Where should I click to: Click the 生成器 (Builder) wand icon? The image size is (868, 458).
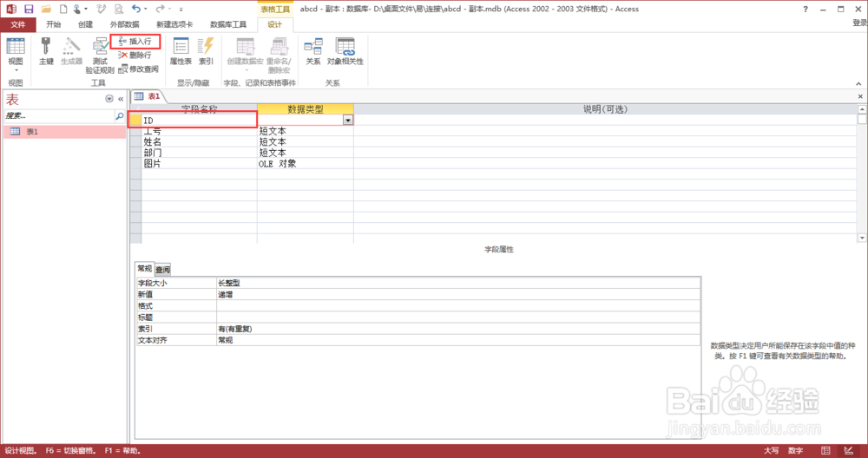71,51
